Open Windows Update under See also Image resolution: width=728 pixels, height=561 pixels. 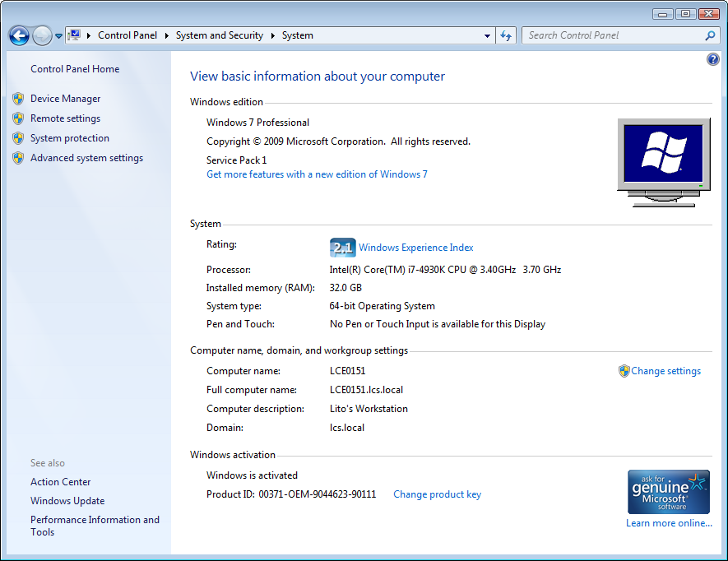[x=67, y=501]
